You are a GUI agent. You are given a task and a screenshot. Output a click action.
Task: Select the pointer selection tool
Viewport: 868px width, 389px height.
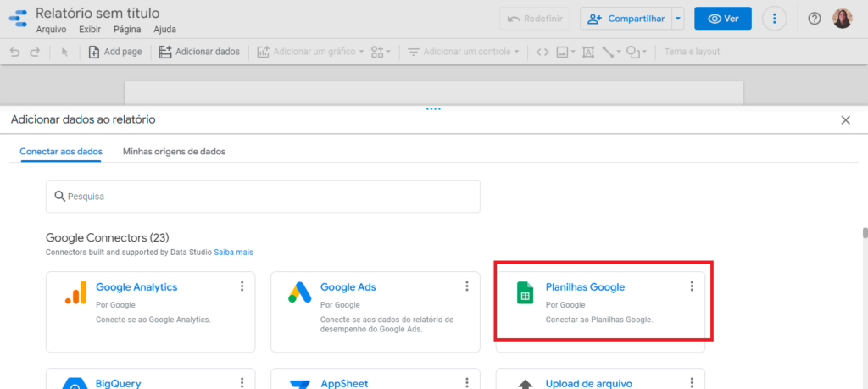tap(64, 52)
